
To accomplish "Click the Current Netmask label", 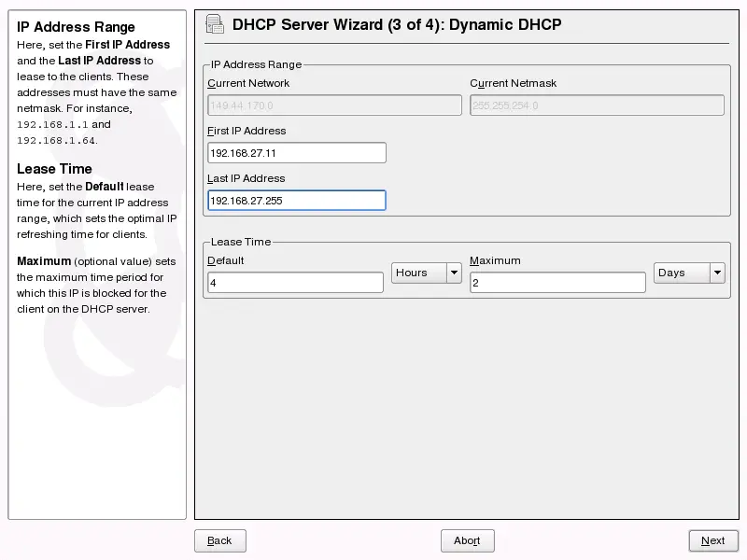I will tap(513, 83).
